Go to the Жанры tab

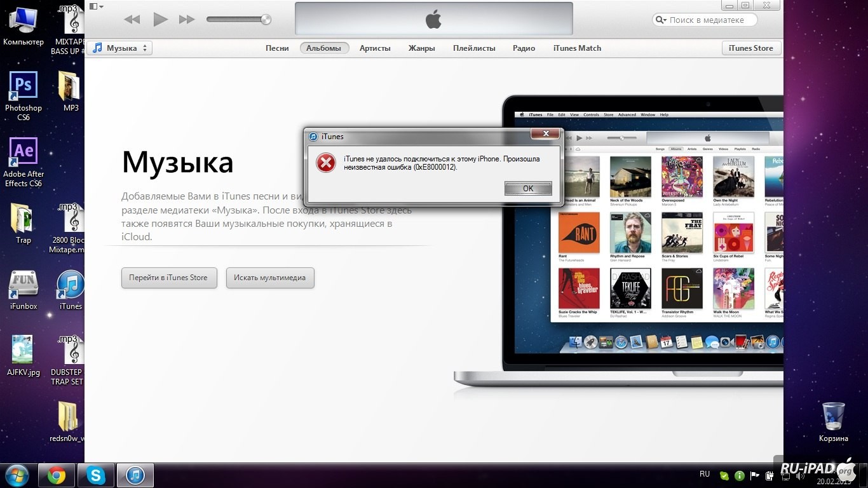422,48
